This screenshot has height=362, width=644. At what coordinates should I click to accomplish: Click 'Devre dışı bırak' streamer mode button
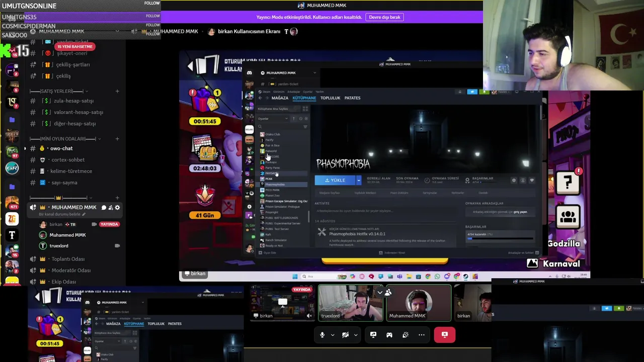click(x=384, y=17)
